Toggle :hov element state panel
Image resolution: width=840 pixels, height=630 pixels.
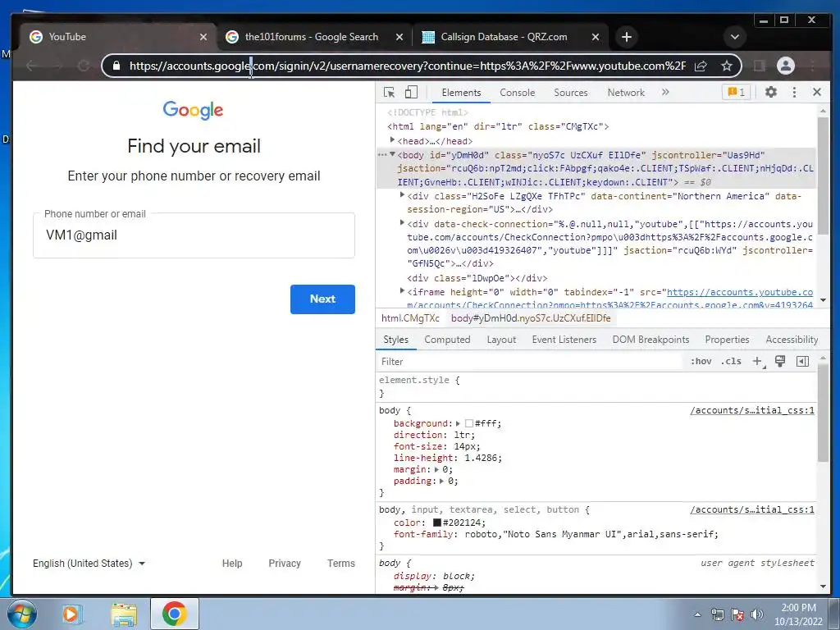(x=701, y=361)
